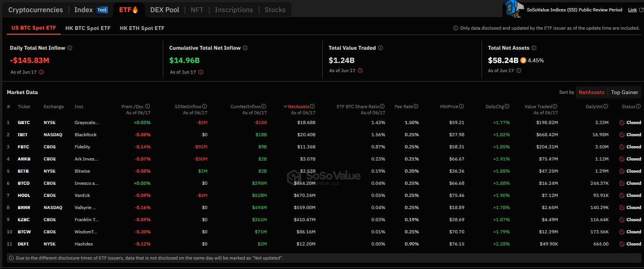Open the BTCW ticker row
The height and width of the screenshot is (269, 644).
(24, 232)
